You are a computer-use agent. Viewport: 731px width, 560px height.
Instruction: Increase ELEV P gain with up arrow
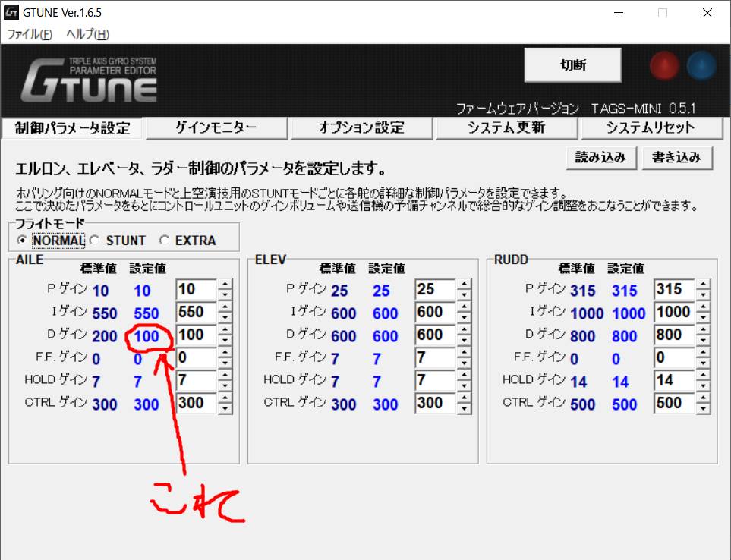464,284
